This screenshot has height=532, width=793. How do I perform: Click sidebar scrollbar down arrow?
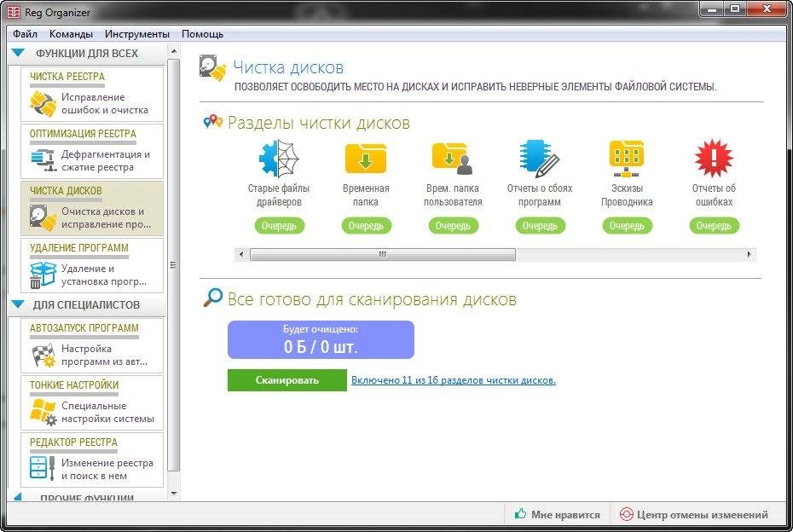click(174, 494)
